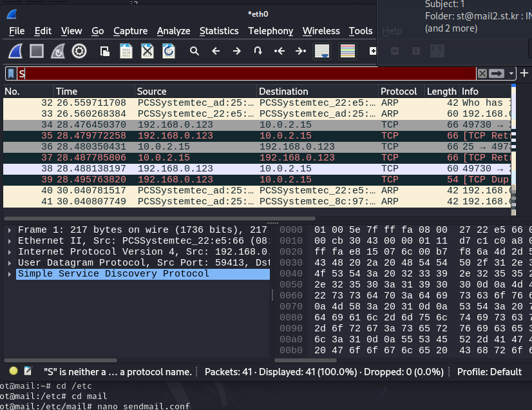Sort packets by Info column
Image resolution: width=532 pixels, height=410 pixels.
tap(486, 92)
